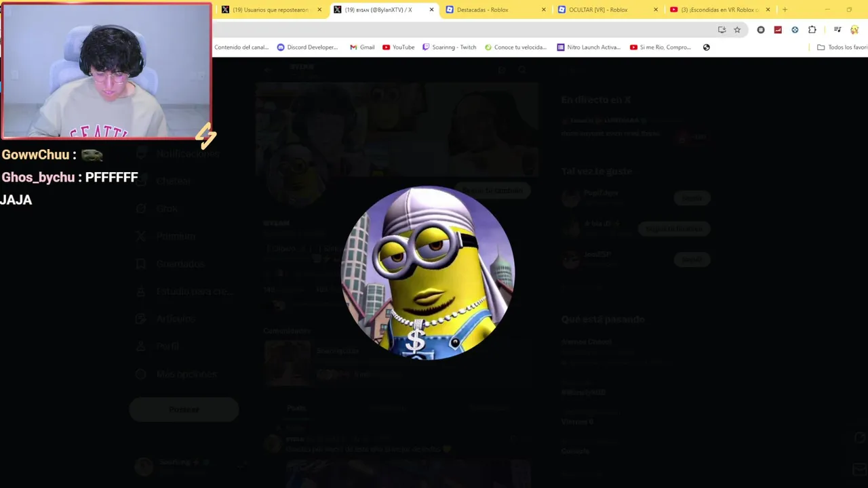Open the Extensions puzzle-piece menu
Image resolution: width=868 pixels, height=488 pixels.
(x=812, y=30)
